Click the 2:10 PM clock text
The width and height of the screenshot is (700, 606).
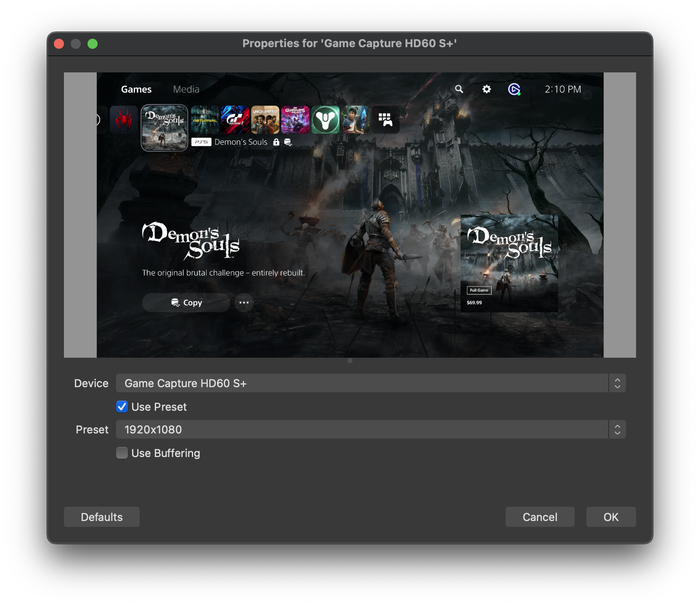click(x=563, y=89)
